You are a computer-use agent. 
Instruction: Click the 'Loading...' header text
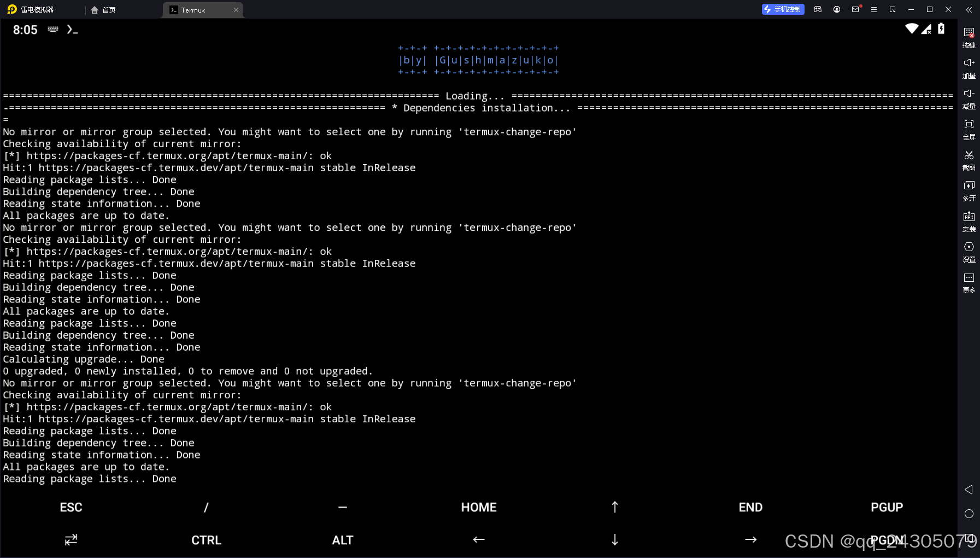pyautogui.click(x=475, y=96)
